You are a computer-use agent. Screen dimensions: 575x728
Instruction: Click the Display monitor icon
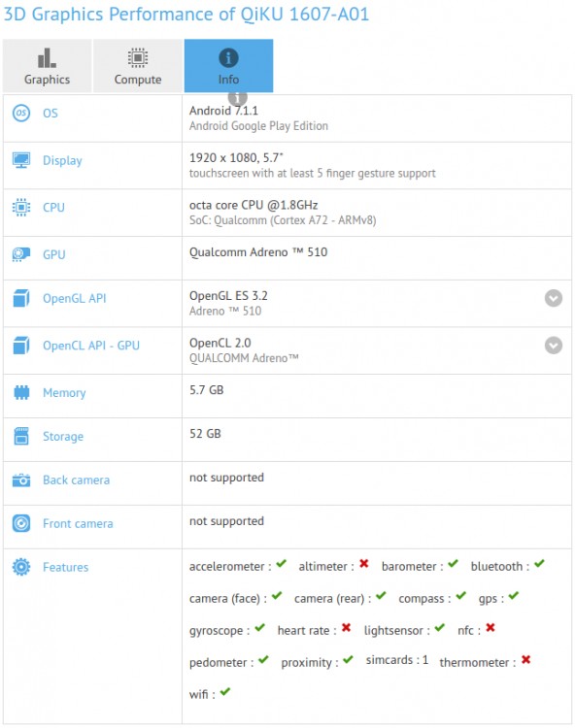(21, 160)
